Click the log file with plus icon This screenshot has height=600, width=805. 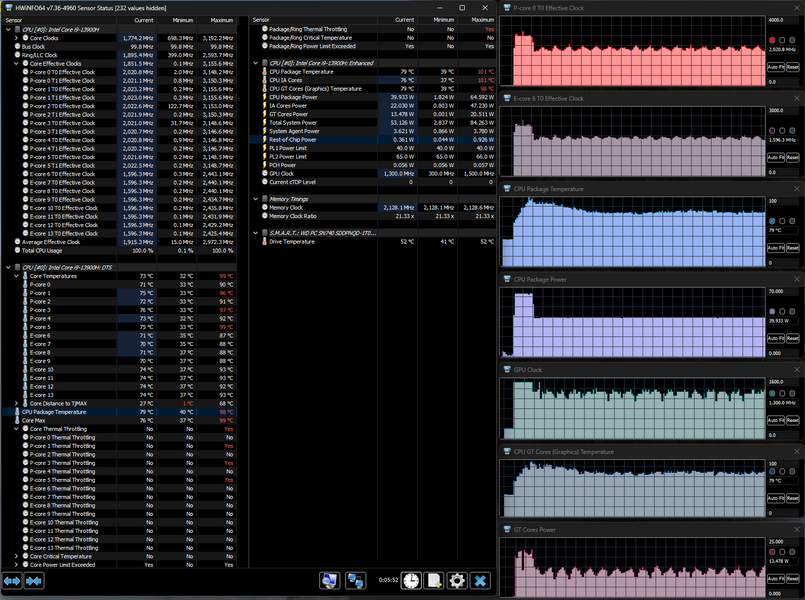434,580
